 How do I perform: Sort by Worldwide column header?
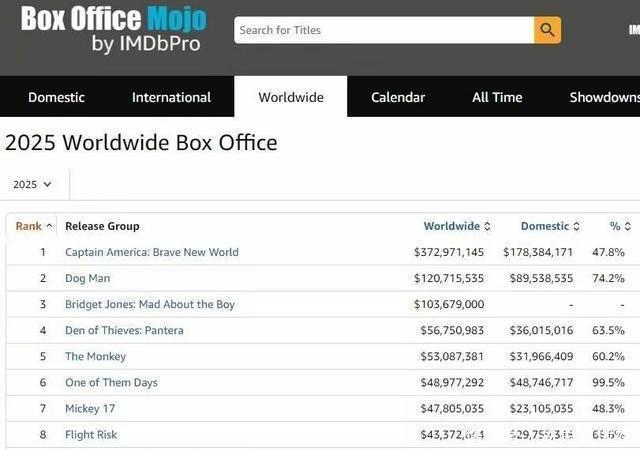point(451,226)
